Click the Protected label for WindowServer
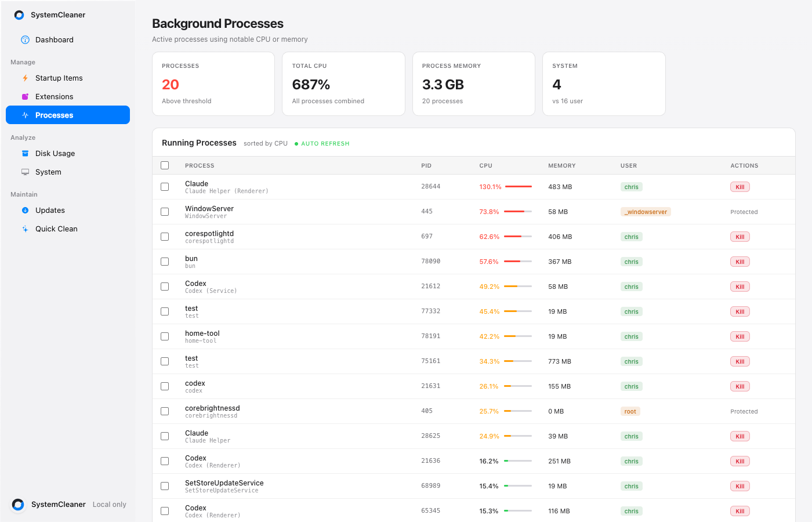Screen dimensions: 812x522 click(x=744, y=212)
